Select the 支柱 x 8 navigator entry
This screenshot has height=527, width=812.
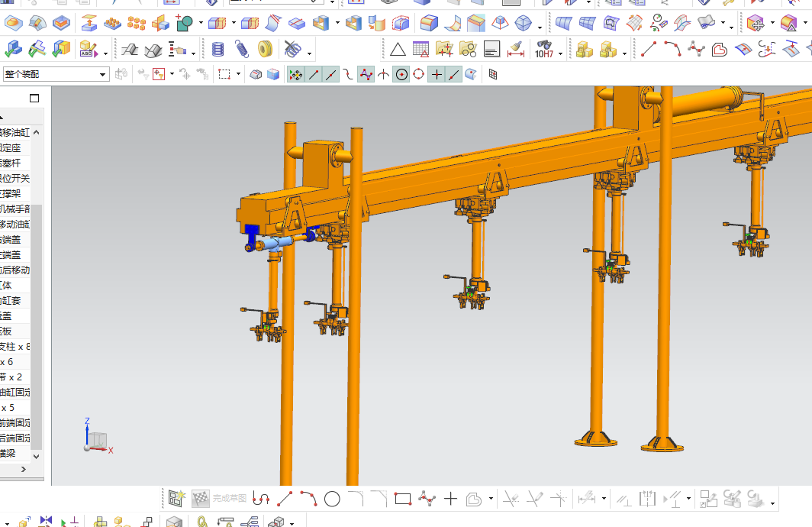point(15,346)
